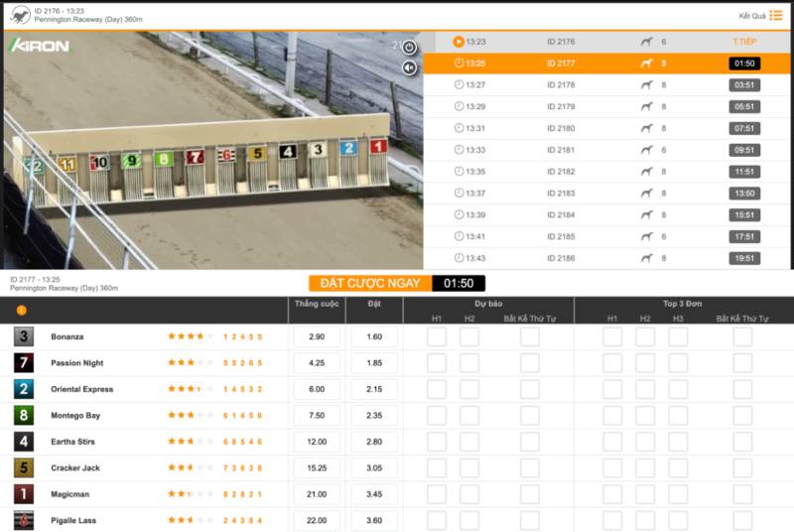Check Top 3 H3 box for Passion Night
The height and width of the screenshot is (532, 794).
click(x=678, y=363)
